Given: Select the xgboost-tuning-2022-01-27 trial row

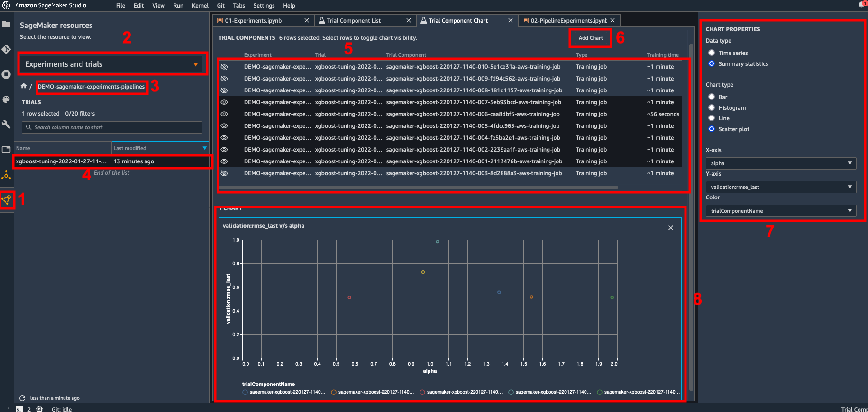Looking at the screenshot, I should pyautogui.click(x=112, y=161).
